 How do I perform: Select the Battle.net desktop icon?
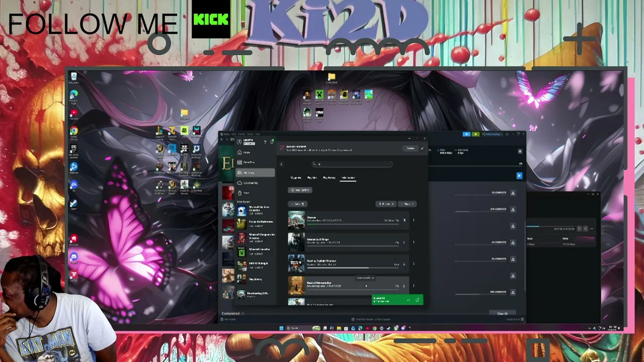coord(73,168)
